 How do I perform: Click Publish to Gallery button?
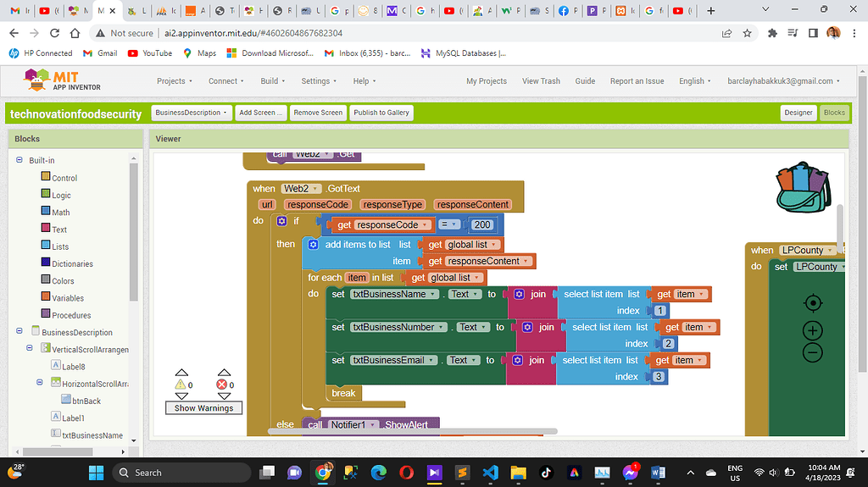381,113
